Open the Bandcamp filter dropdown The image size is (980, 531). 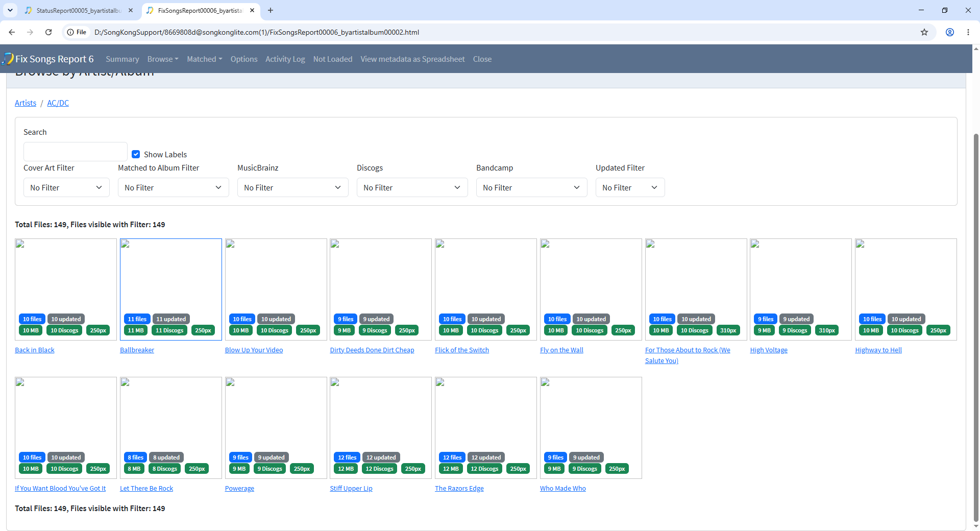point(532,187)
